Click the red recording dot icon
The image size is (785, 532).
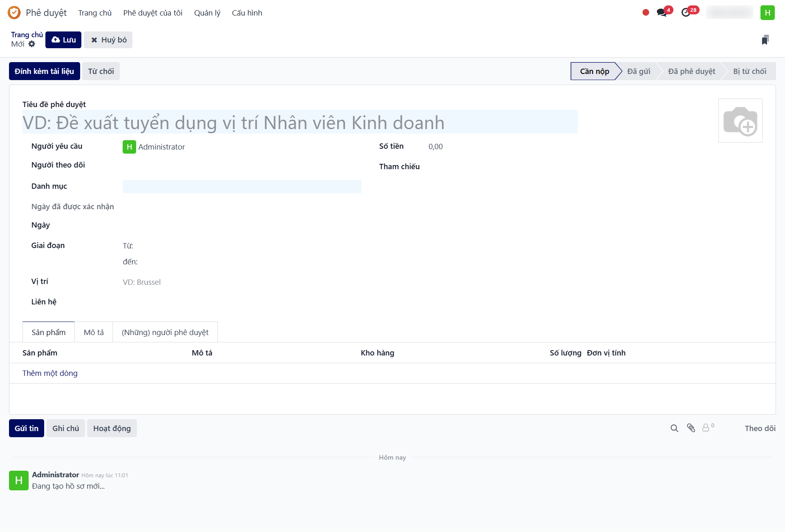646,13
